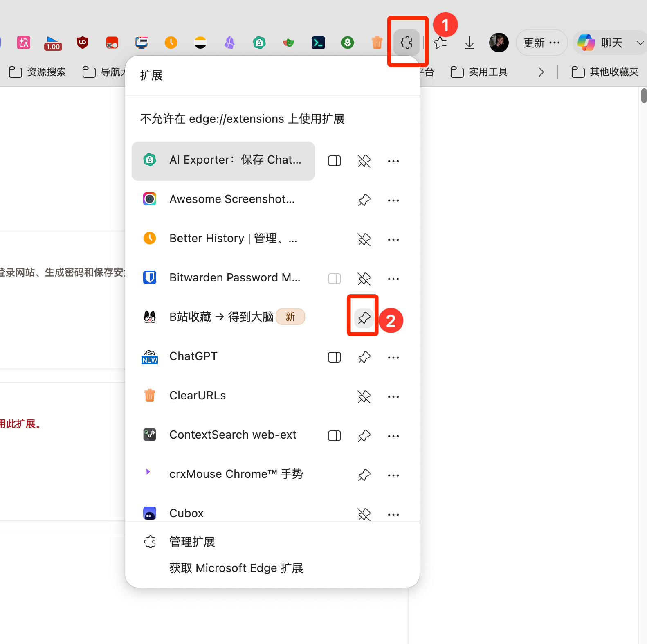Open ChatGPT extension in sidebar panel

[x=335, y=357]
